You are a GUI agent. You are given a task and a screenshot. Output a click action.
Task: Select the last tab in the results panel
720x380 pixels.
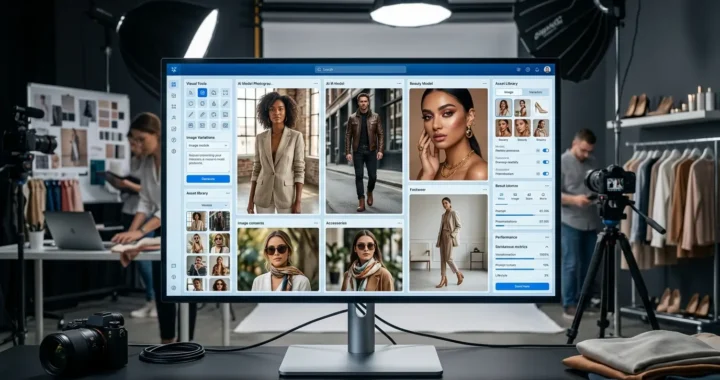tap(543, 196)
